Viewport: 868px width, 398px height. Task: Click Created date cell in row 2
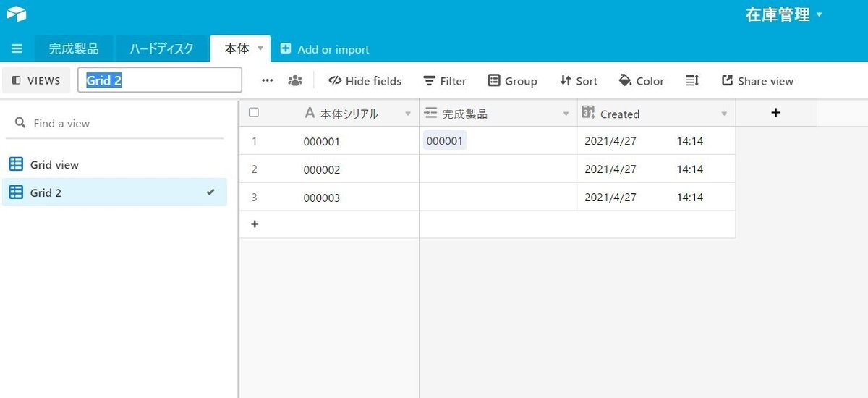coord(656,169)
